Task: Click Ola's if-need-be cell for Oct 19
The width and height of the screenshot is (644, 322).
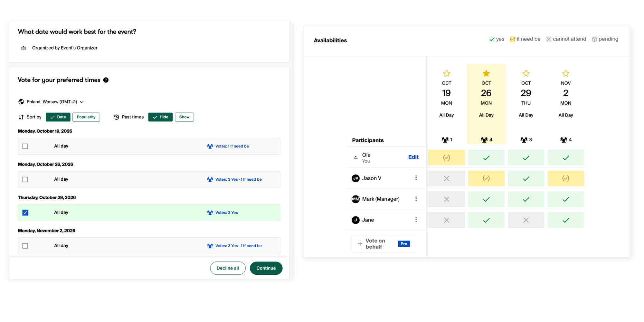Action: (x=446, y=158)
